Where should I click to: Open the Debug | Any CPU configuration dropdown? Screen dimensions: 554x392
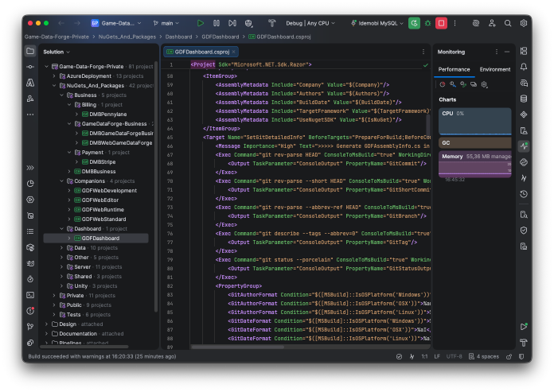coord(310,23)
